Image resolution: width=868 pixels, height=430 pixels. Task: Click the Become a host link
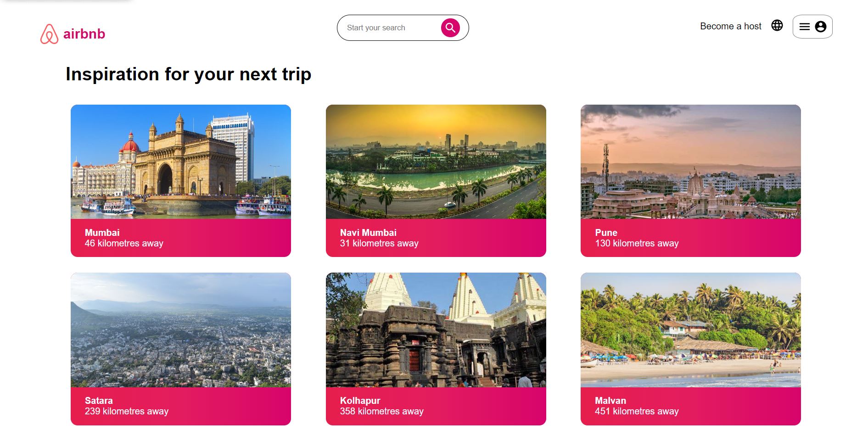point(730,26)
